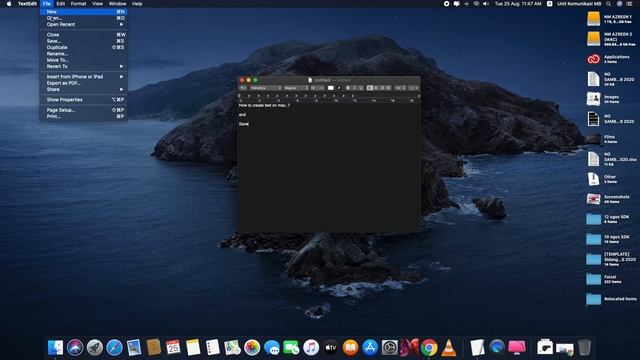Viewport: 640px width, 360px height.
Task: Choose New in the File menu
Action: [x=84, y=12]
